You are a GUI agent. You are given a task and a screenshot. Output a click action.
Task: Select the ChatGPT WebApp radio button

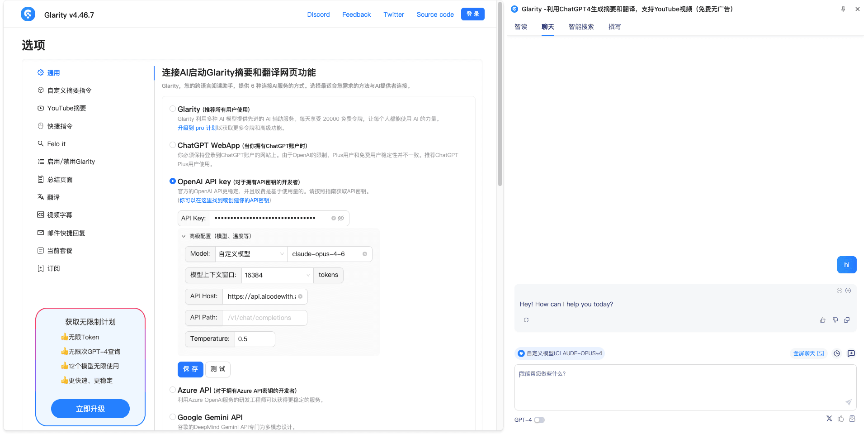pos(173,145)
